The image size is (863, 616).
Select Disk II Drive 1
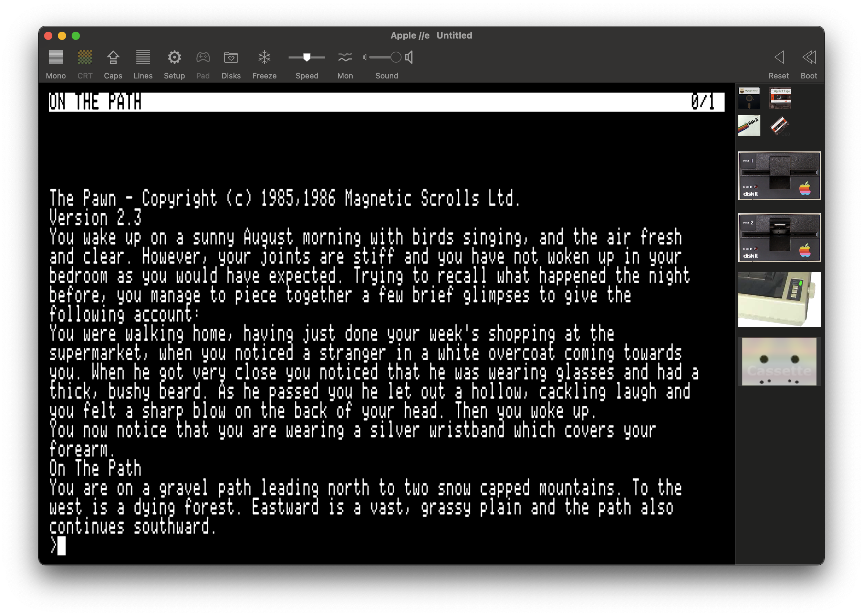click(x=780, y=176)
